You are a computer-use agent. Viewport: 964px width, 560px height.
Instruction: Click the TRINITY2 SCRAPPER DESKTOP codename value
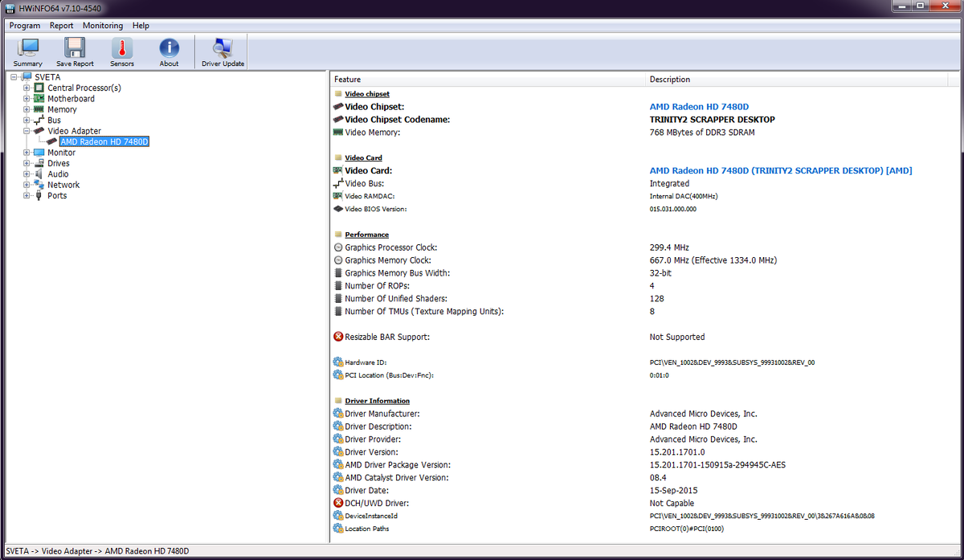tap(713, 119)
